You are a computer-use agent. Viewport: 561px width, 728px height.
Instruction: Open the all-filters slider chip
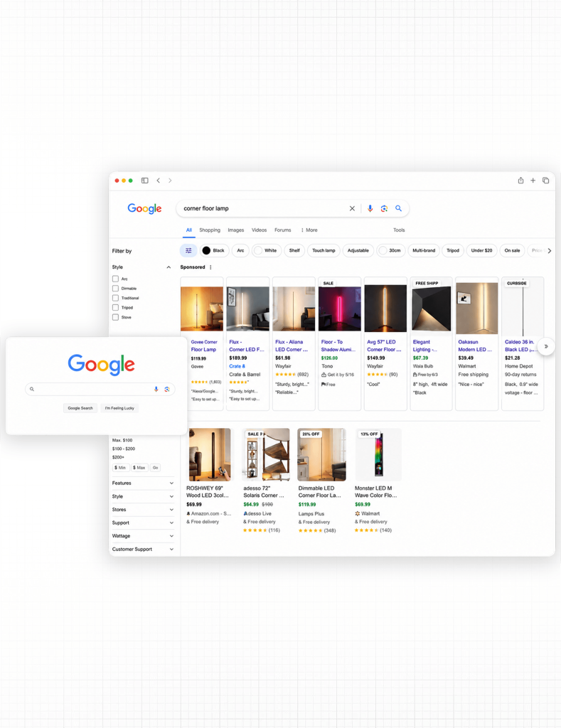tap(188, 251)
